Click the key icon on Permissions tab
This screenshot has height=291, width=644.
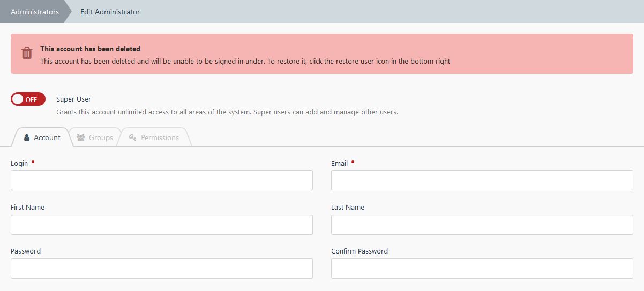point(133,137)
